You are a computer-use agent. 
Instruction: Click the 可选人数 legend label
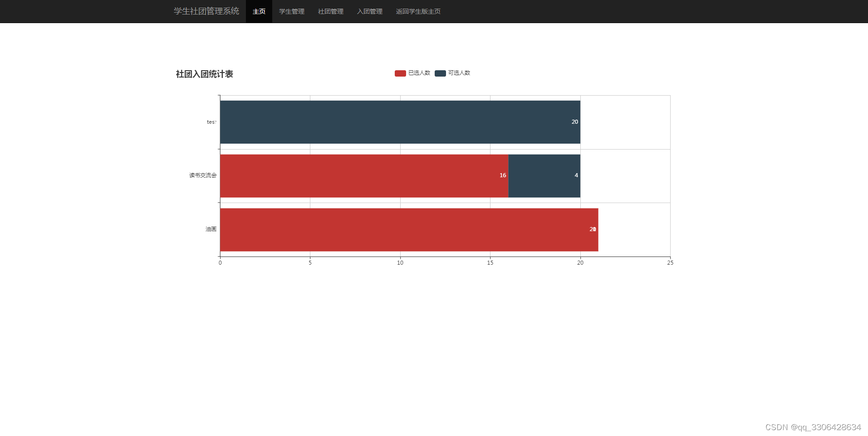[459, 73]
